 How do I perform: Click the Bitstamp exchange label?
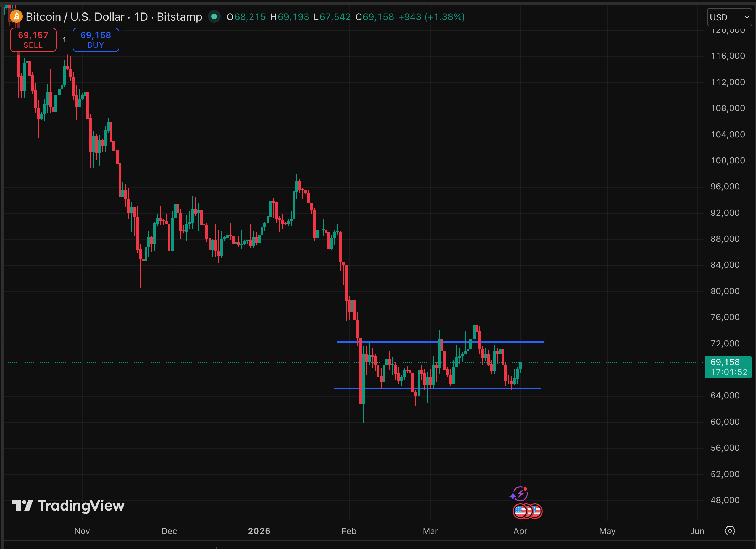pyautogui.click(x=179, y=17)
